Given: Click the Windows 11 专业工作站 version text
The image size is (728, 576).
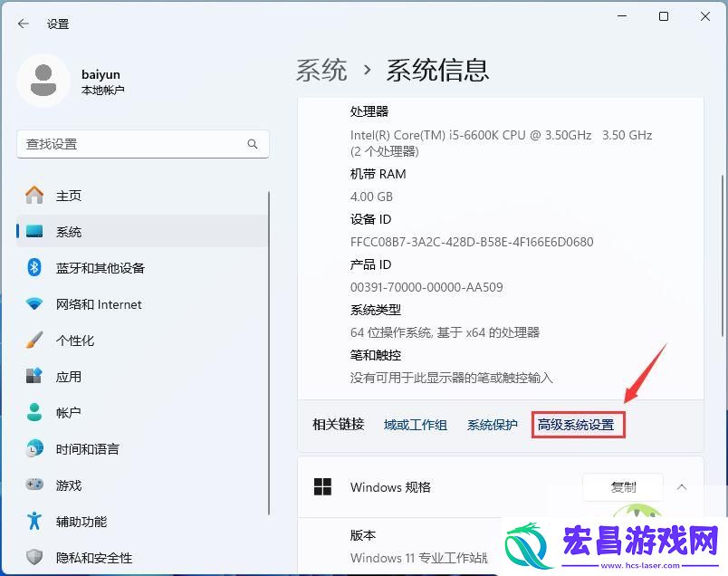Looking at the screenshot, I should [419, 557].
